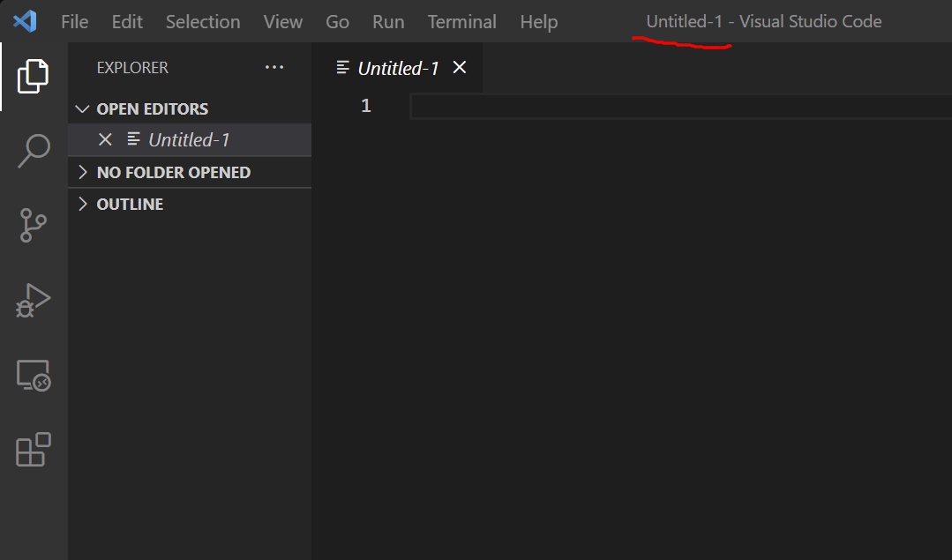Open the Terminal menu

point(462,22)
